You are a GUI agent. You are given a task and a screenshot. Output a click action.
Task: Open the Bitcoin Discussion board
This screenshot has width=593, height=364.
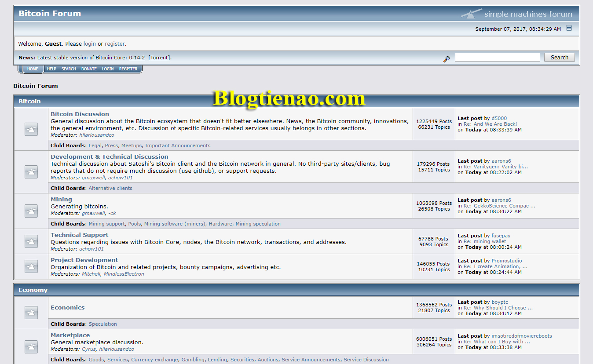(80, 114)
